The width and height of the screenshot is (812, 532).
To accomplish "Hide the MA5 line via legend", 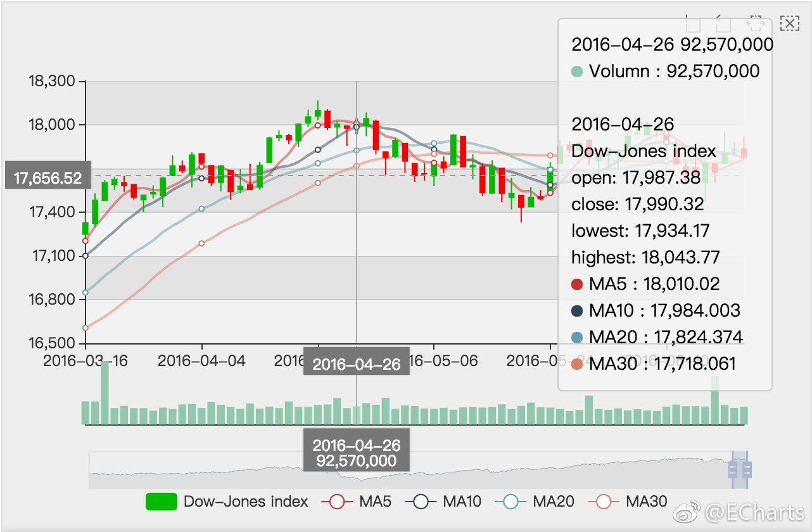I will pos(337,502).
